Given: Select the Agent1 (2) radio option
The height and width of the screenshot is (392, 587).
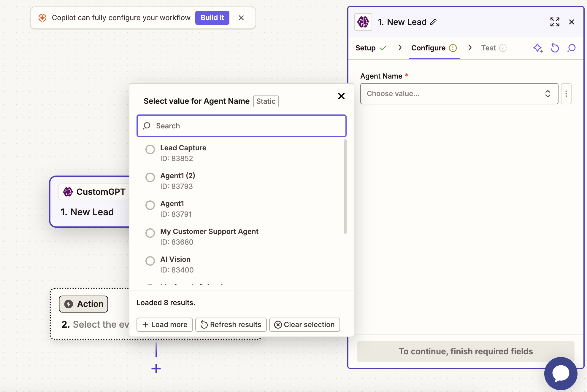Looking at the screenshot, I should tap(150, 177).
